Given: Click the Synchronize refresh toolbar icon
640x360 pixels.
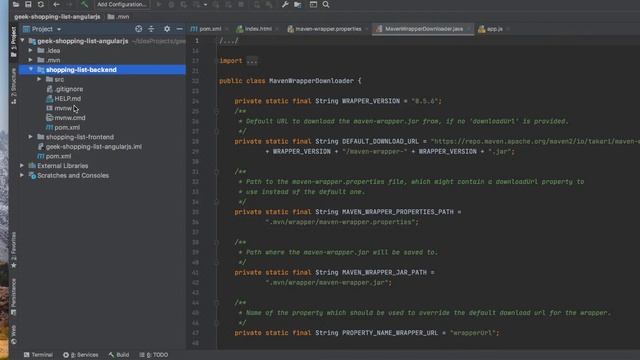Looking at the screenshot, I should [x=41, y=4].
